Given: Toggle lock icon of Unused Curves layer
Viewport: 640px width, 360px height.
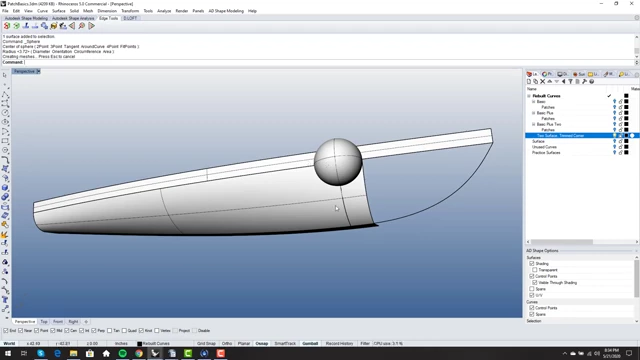Looking at the screenshot, I should (620, 147).
